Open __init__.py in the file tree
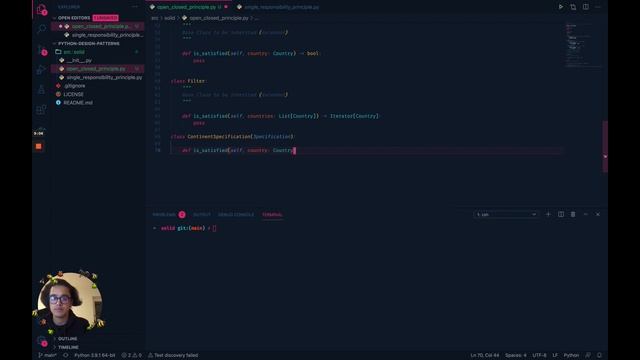The height and width of the screenshot is (360, 640). tap(98, 60)
